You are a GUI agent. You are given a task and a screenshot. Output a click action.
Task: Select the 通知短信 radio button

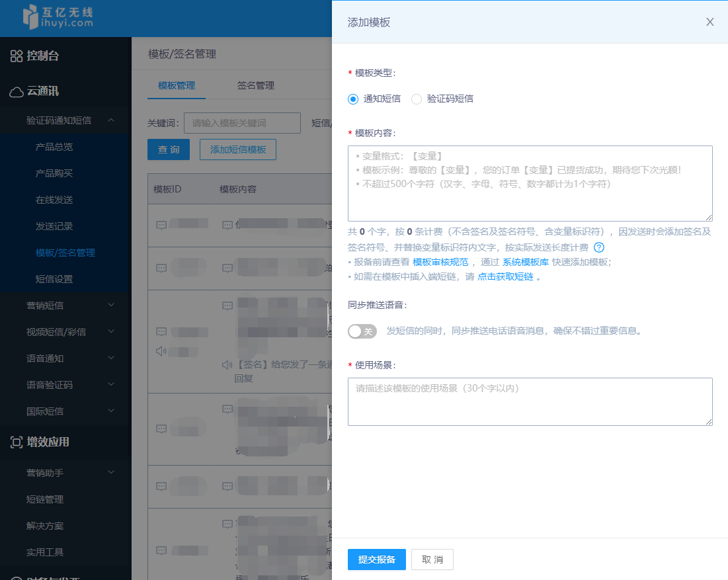click(x=353, y=99)
